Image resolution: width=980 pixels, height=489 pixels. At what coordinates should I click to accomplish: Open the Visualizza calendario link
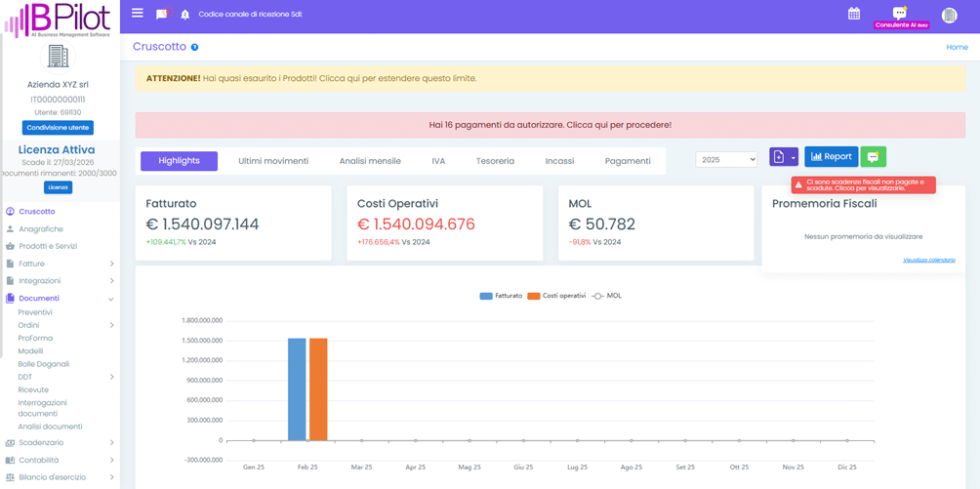click(928, 261)
